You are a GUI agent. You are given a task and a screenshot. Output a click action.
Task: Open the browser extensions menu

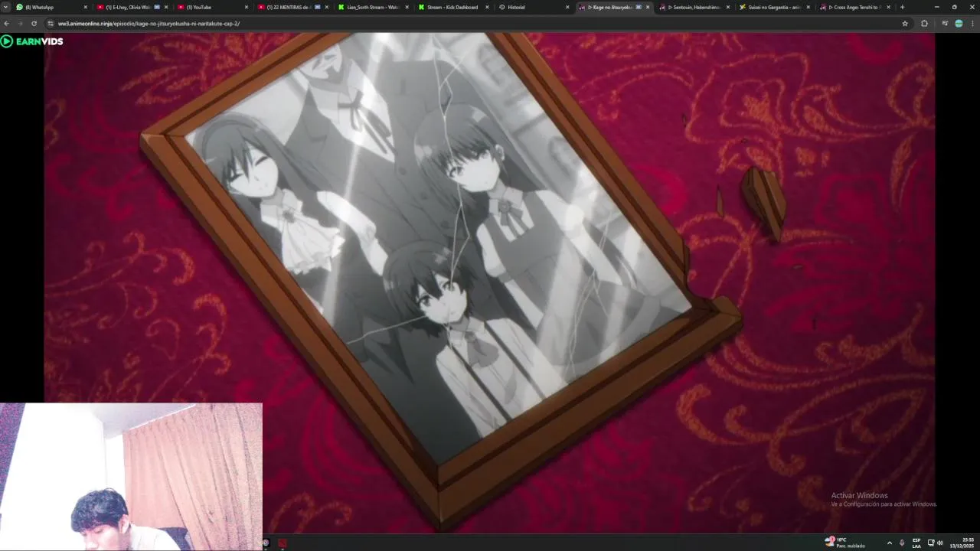point(924,24)
